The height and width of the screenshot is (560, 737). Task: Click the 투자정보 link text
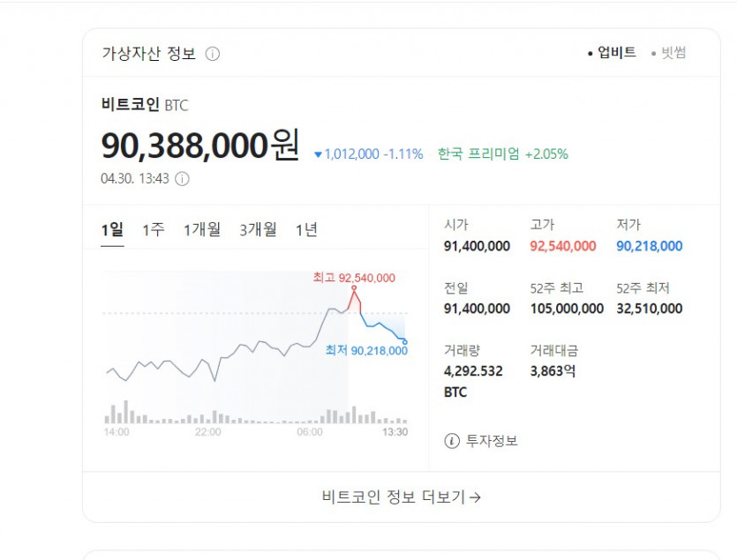(x=492, y=441)
